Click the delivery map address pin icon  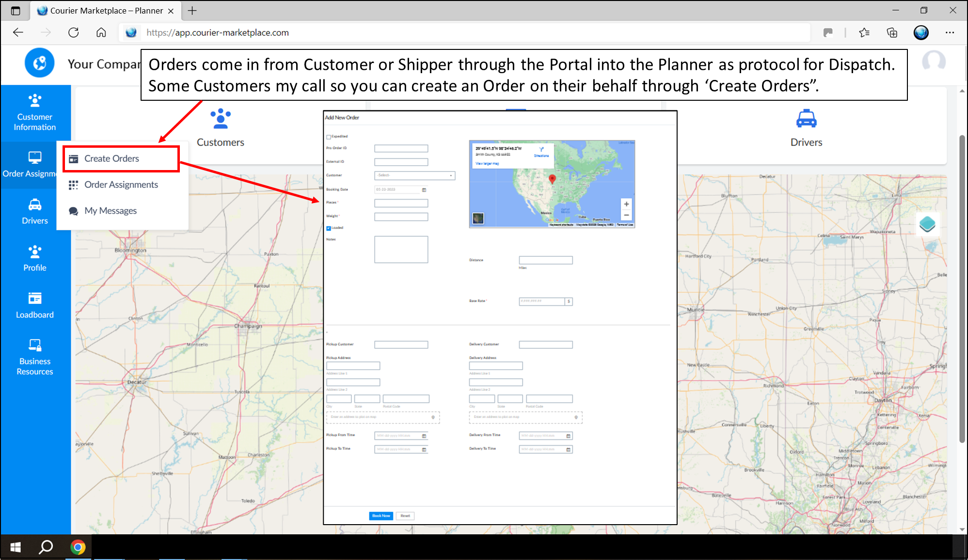pos(576,417)
